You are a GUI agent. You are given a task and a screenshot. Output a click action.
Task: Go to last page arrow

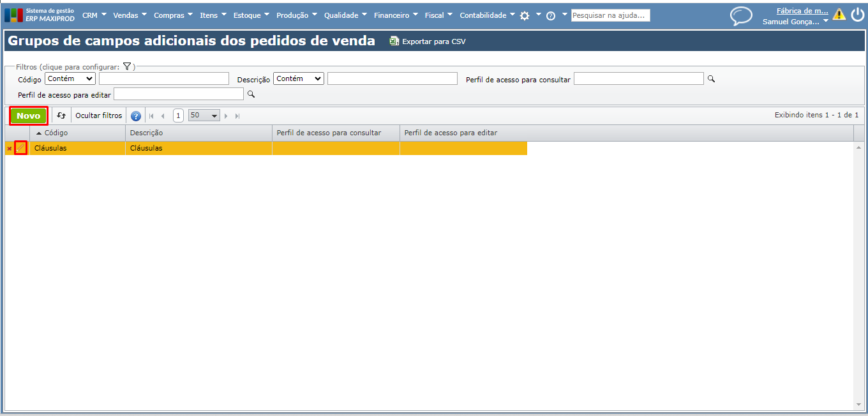point(237,116)
